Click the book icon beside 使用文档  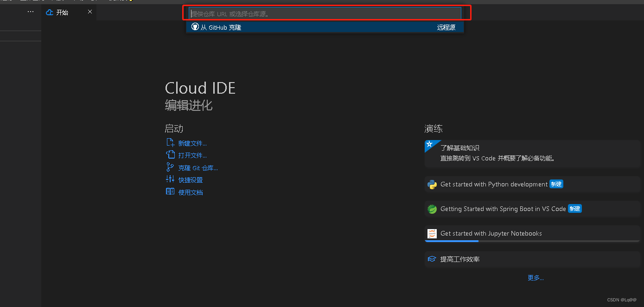tap(170, 192)
